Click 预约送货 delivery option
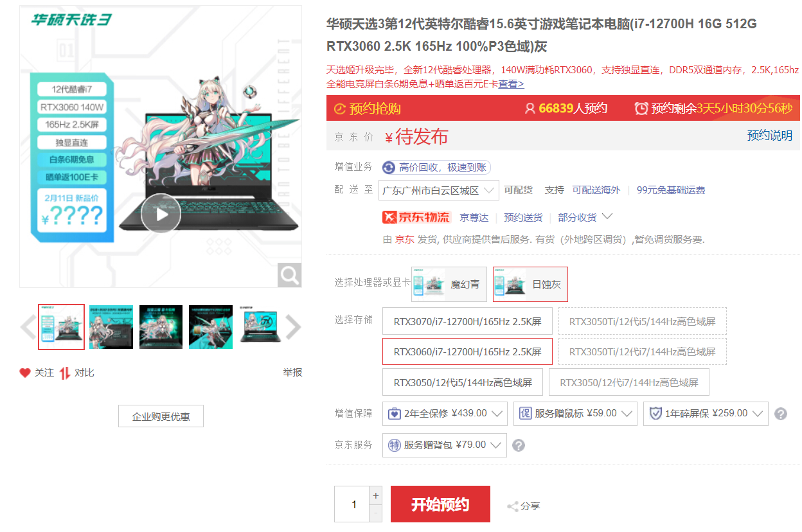The height and width of the screenshot is (532, 802). point(523,218)
